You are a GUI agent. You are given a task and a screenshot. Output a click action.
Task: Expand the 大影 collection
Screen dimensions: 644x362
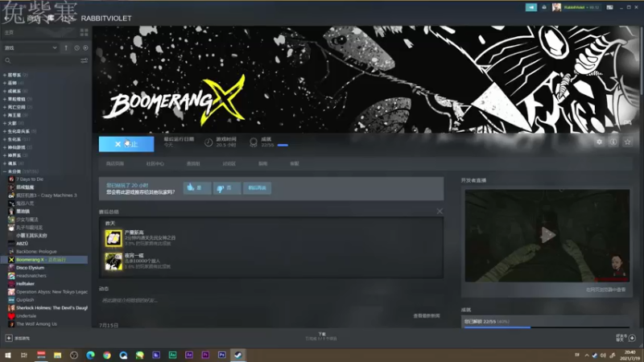tap(13, 123)
